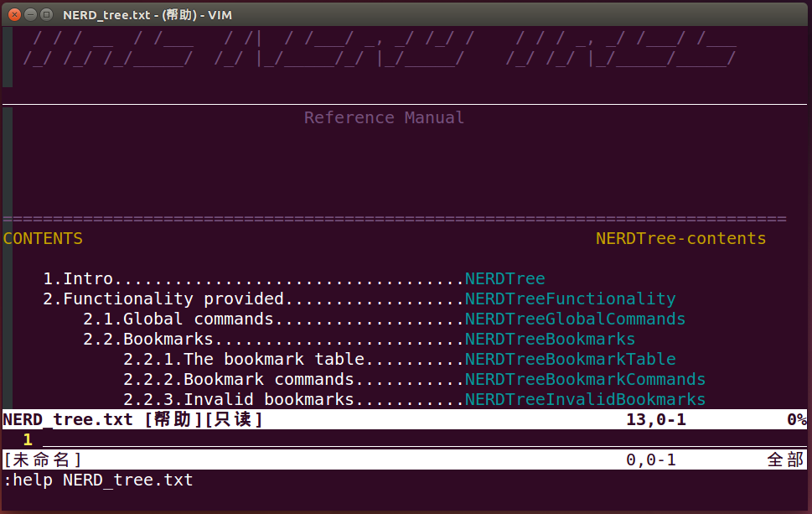Click the "0,0-1" position in status line
This screenshot has height=514, width=812.
coord(651,459)
